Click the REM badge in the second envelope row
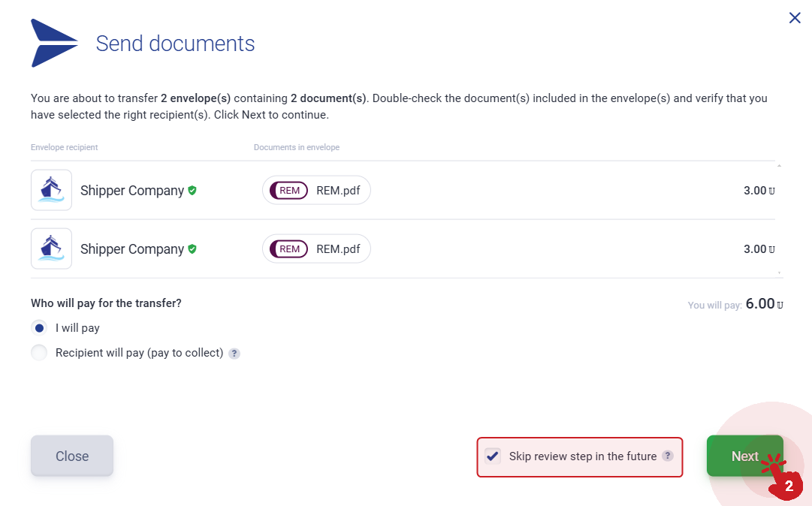 [289, 248]
